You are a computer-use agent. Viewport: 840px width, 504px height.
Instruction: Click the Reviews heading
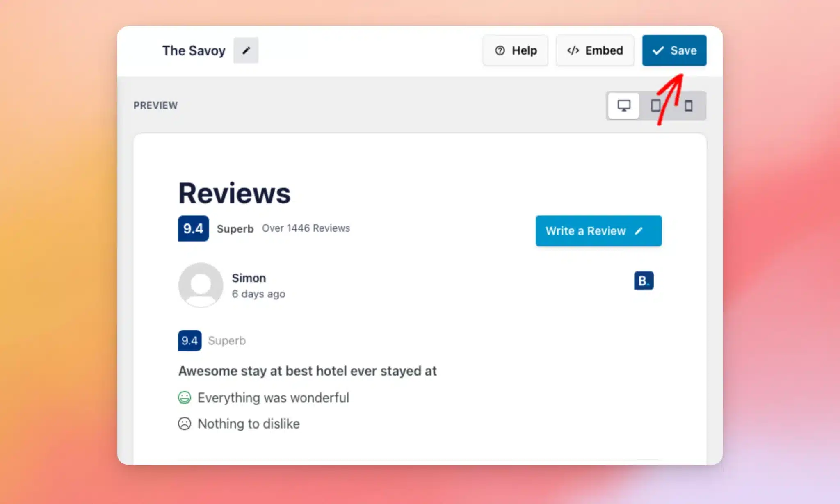pyautogui.click(x=234, y=193)
